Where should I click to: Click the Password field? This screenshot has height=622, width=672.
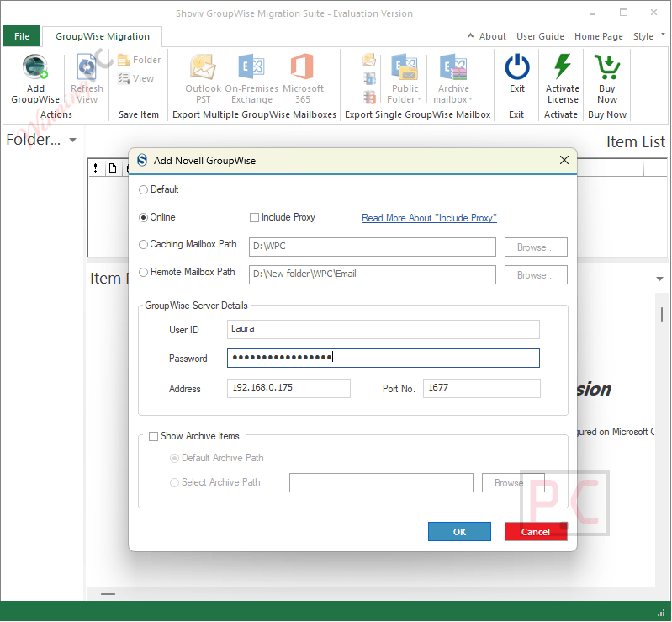(x=384, y=359)
